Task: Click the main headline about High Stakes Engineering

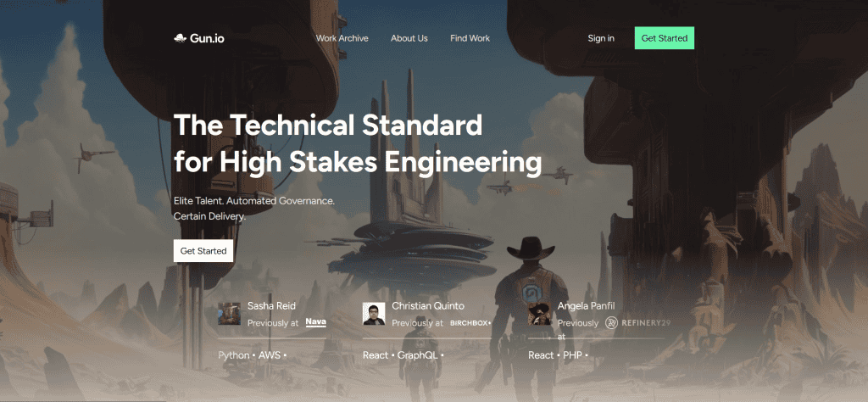Action: tap(357, 142)
